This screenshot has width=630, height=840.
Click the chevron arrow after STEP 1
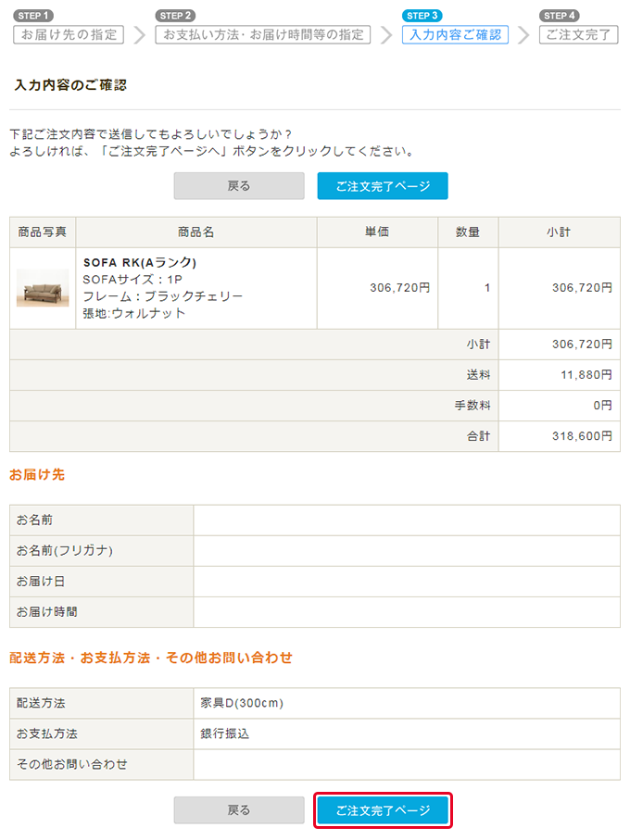pyautogui.click(x=140, y=35)
